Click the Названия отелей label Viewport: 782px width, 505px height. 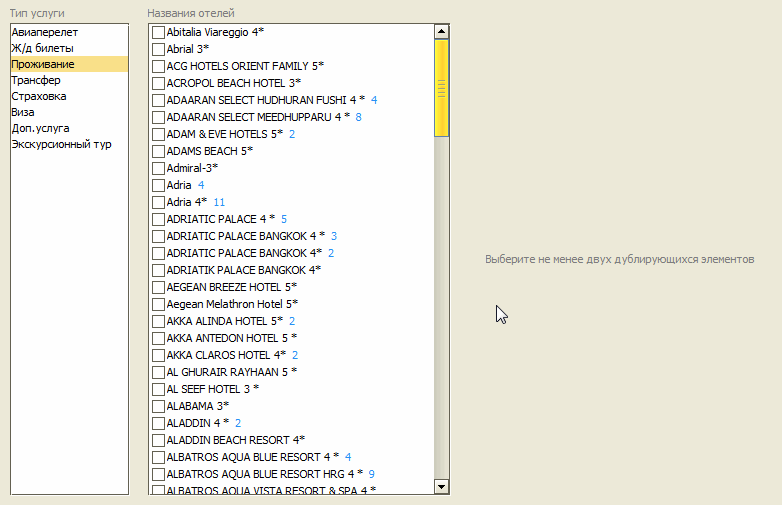coord(191,13)
